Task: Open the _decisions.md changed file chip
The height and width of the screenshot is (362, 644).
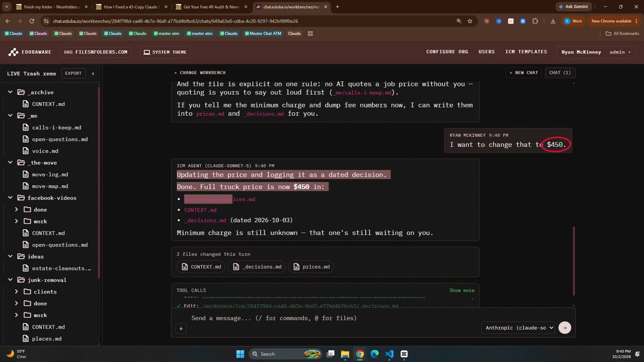Action: pos(258,267)
